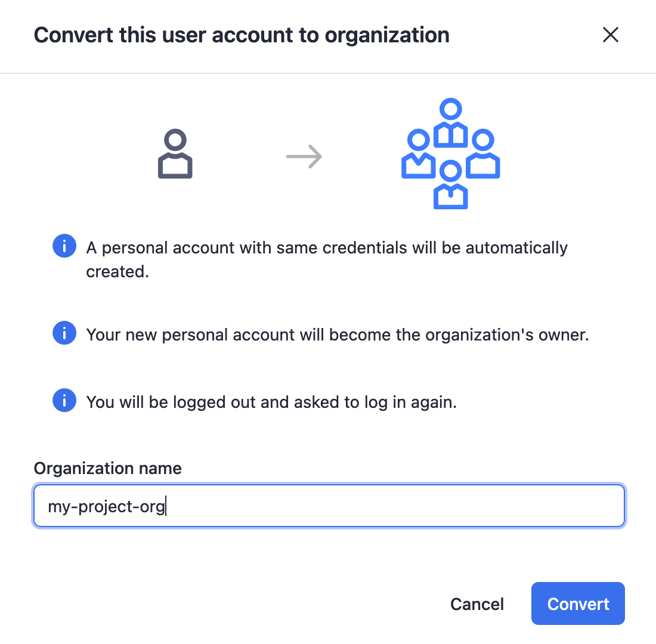Click the info icon beside the owner note
This screenshot has height=644, width=656.
point(64,333)
